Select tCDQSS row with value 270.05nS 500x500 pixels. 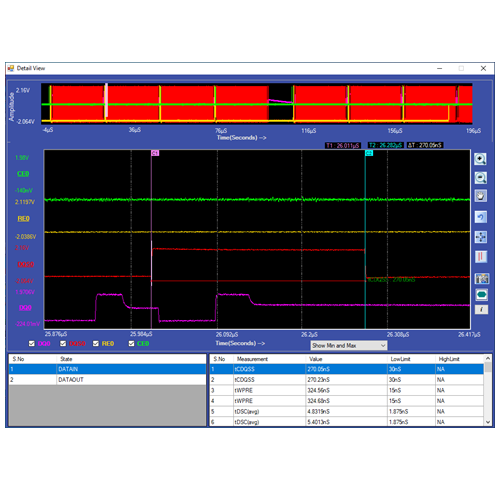point(347,369)
